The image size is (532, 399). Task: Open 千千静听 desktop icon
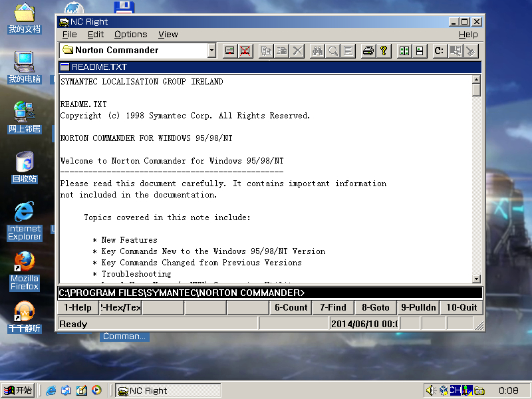[25, 317]
